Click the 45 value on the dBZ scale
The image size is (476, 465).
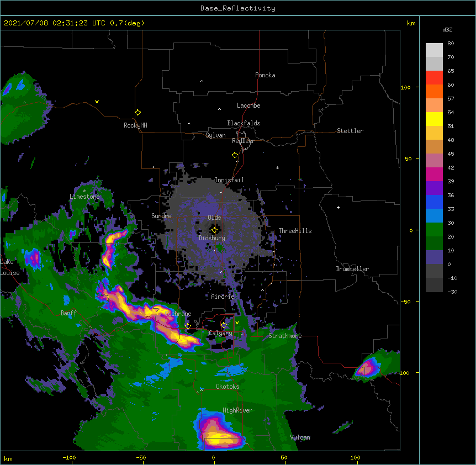point(451,154)
